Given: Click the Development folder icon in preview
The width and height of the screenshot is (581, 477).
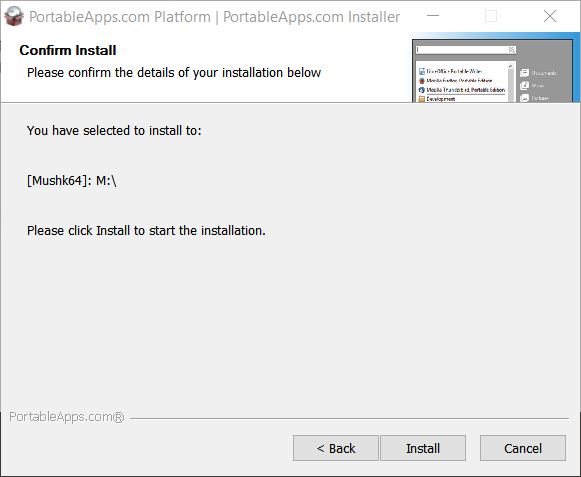Looking at the screenshot, I should pos(422,99).
